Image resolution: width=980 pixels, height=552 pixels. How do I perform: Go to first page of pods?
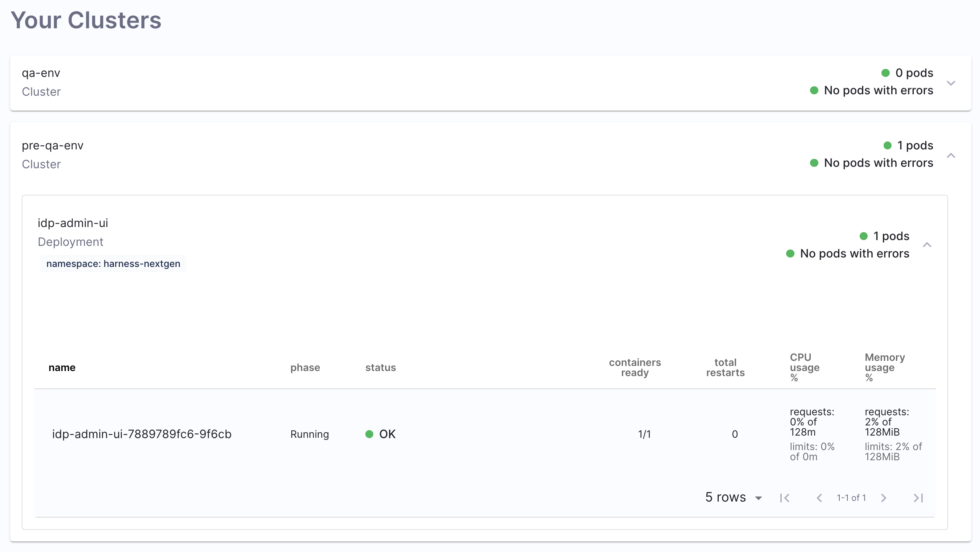coord(784,498)
